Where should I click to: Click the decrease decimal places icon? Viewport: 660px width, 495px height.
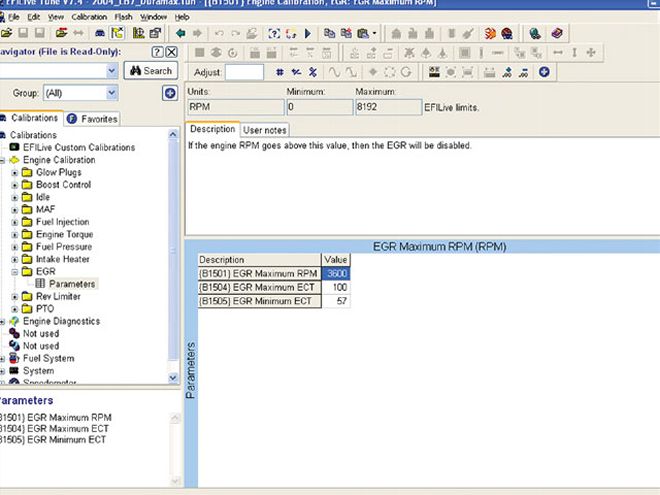coord(524,72)
